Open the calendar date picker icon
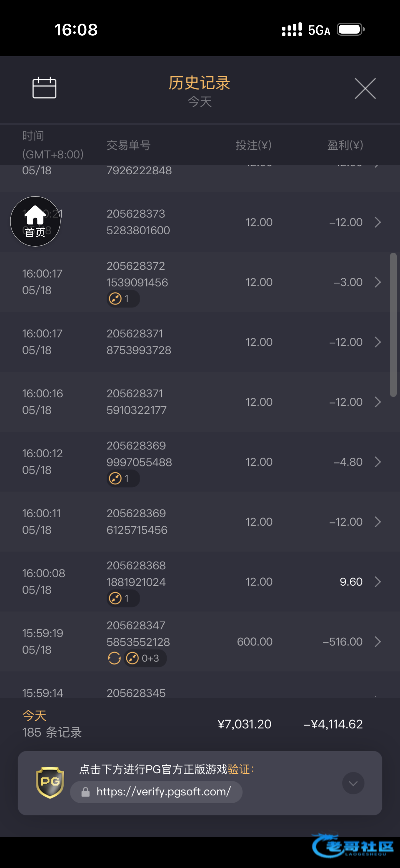 (x=44, y=87)
